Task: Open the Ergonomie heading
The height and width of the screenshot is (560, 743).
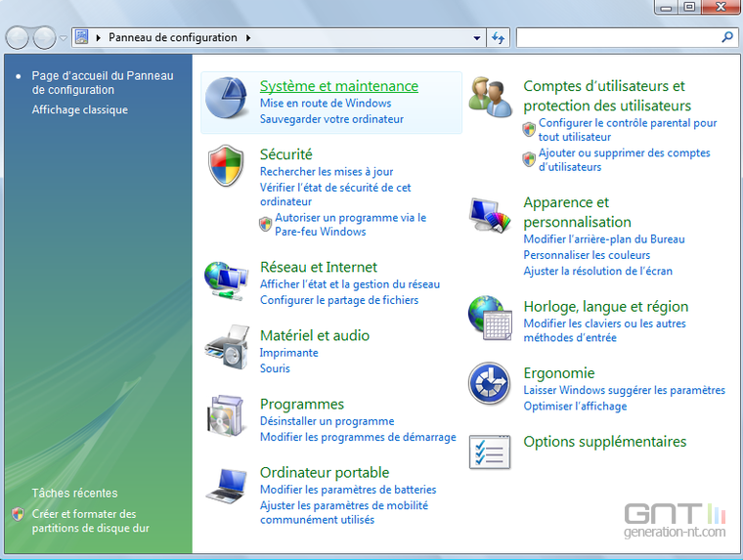Action: point(558,373)
